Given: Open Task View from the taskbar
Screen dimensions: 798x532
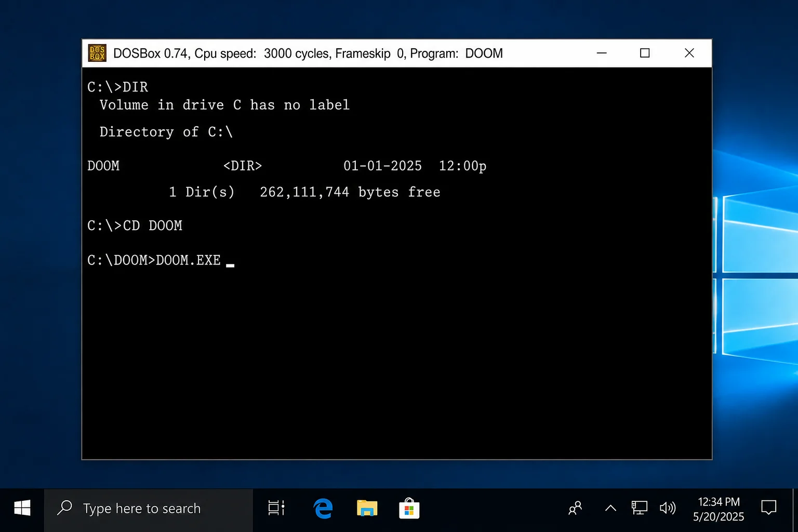Looking at the screenshot, I should pos(276,508).
